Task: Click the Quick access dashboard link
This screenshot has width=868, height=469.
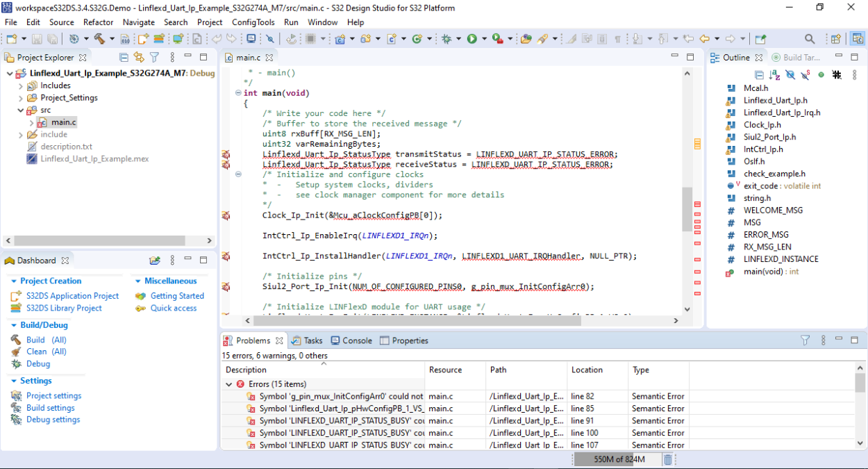Action: pos(174,308)
